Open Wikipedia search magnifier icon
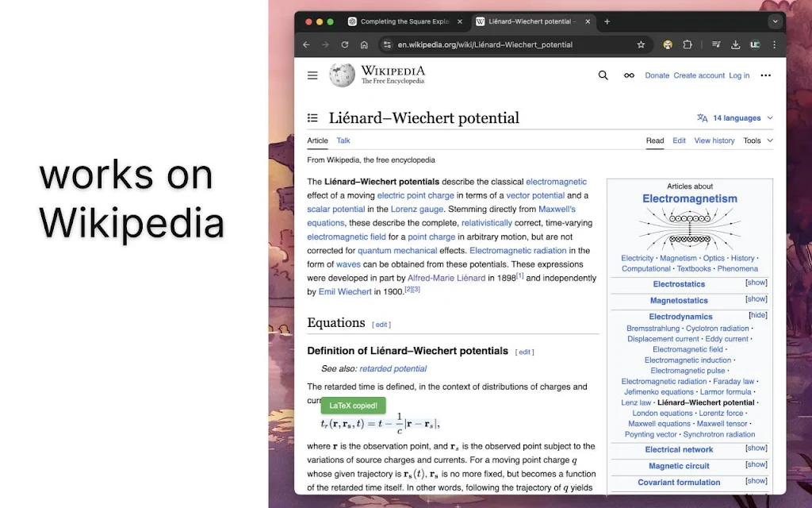812x508 pixels. pos(603,75)
